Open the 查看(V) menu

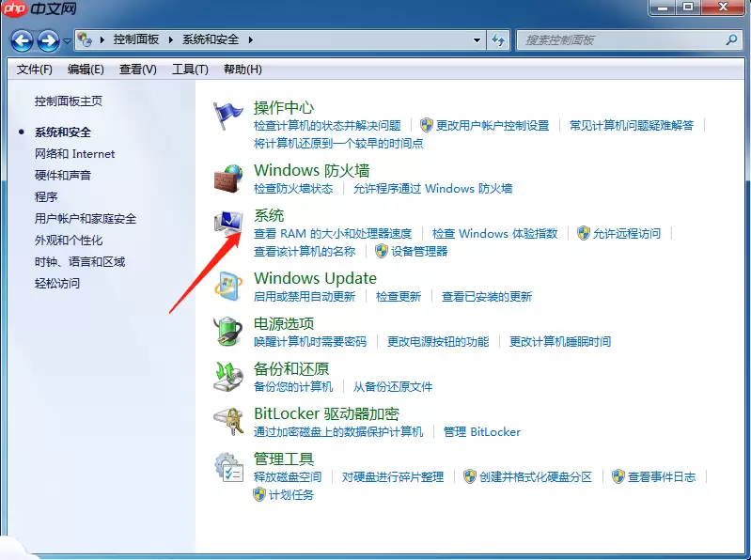pos(138,70)
